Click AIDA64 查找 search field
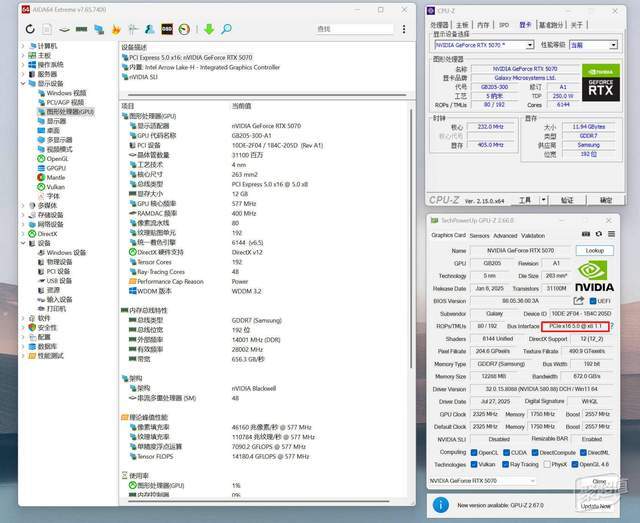 tap(355, 29)
